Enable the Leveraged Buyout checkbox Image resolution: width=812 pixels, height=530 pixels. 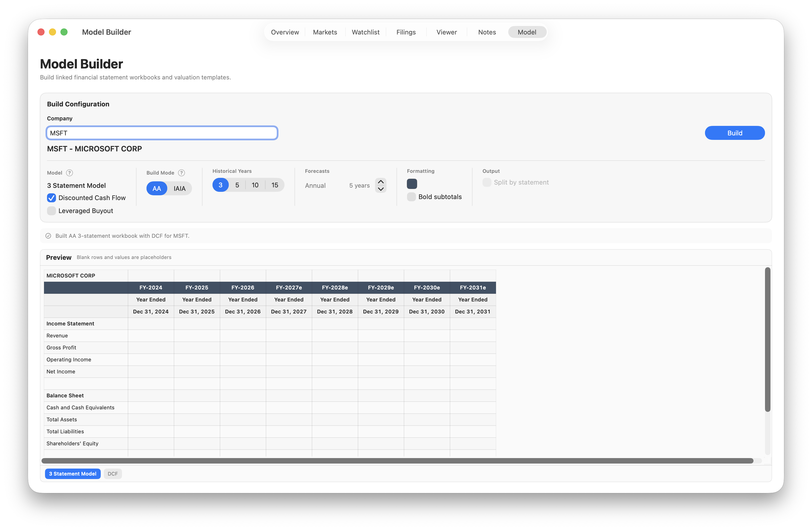pyautogui.click(x=51, y=211)
